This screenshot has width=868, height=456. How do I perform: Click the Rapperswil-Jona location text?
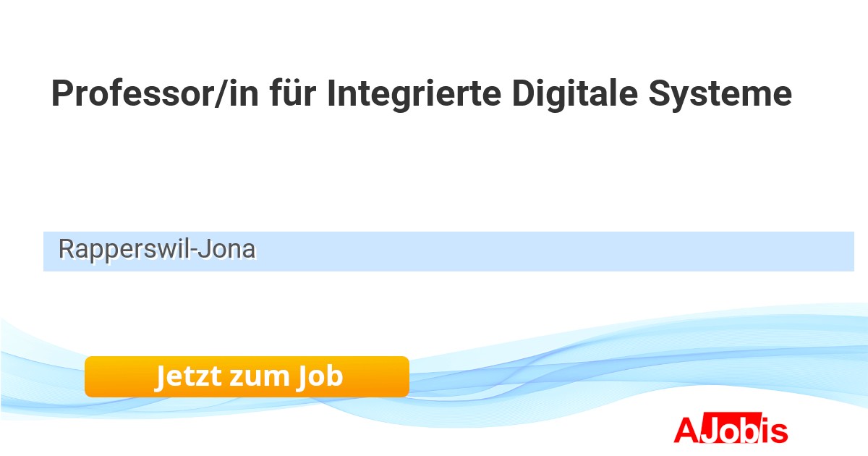click(156, 250)
